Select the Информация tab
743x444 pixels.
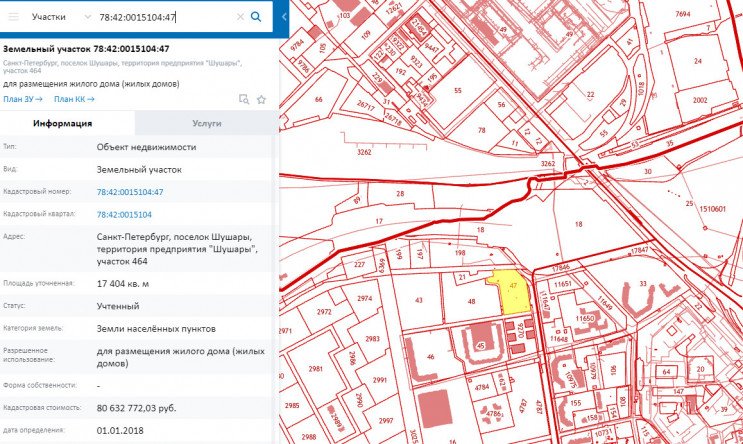coord(63,123)
